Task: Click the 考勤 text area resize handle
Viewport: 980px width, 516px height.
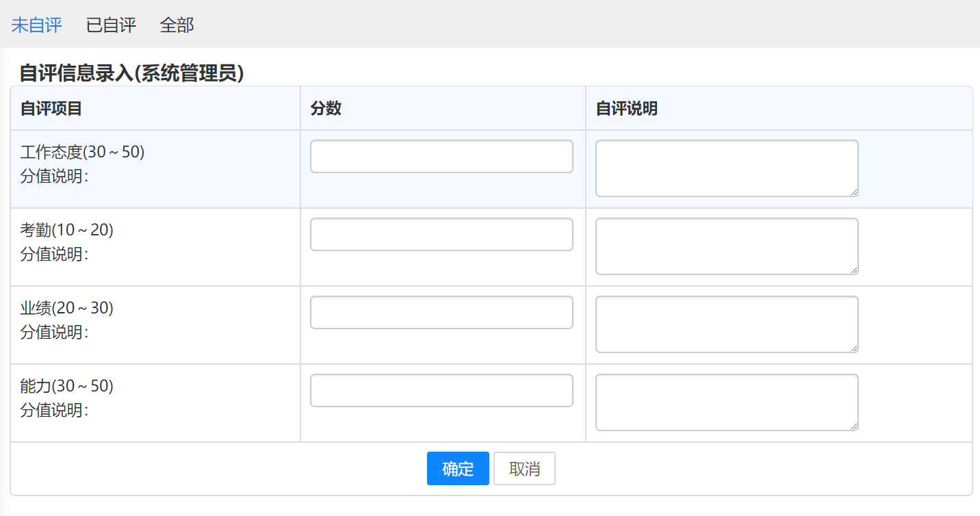Action: tap(854, 270)
